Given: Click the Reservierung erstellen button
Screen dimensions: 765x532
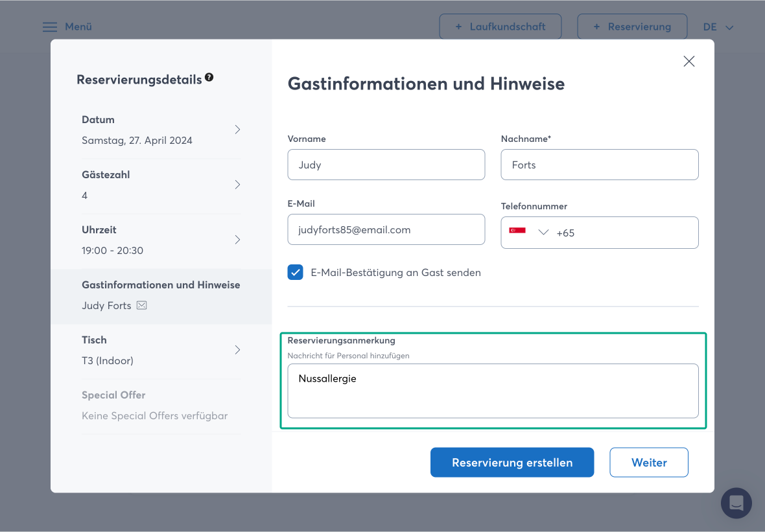Looking at the screenshot, I should [512, 463].
